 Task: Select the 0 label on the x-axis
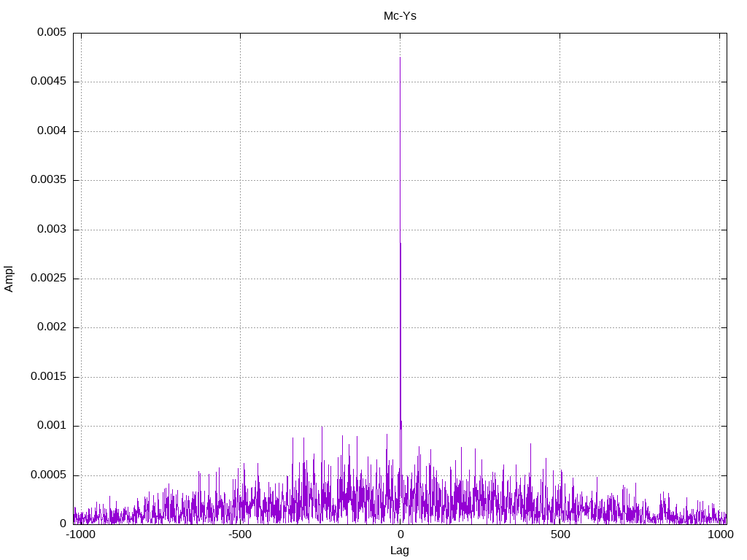400,534
